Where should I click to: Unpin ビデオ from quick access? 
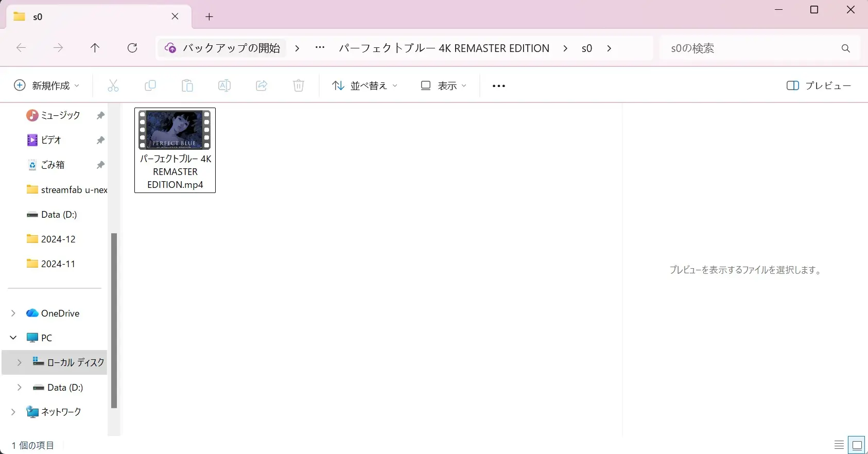(x=100, y=140)
